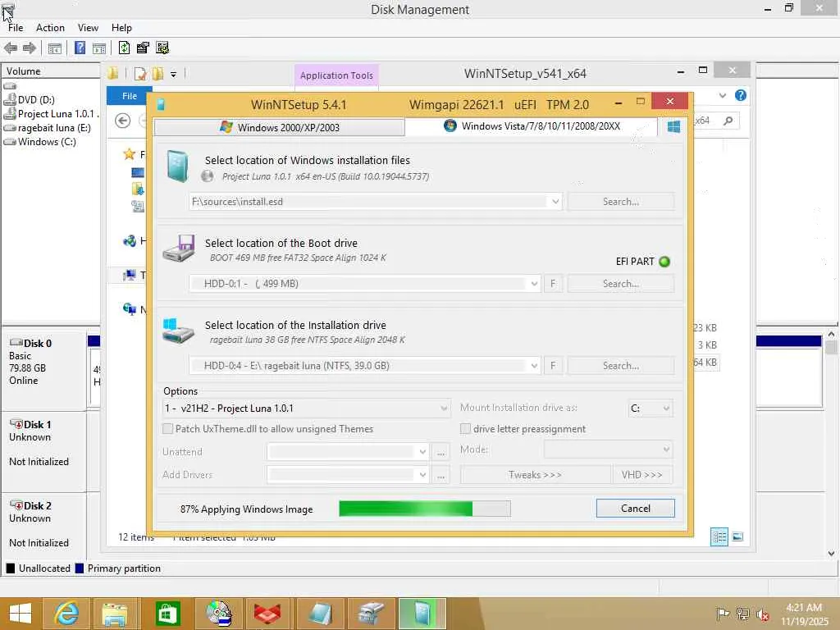Viewport: 840px width, 630px height.
Task: Click the Refresh icon in Disk Management toolbar
Action: [124, 48]
